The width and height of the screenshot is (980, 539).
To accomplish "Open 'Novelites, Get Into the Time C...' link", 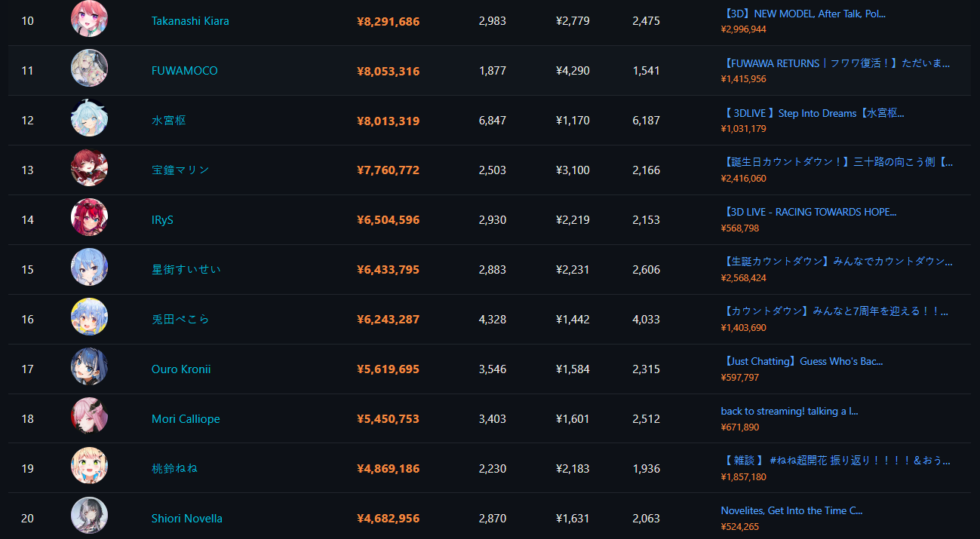I will [791, 510].
